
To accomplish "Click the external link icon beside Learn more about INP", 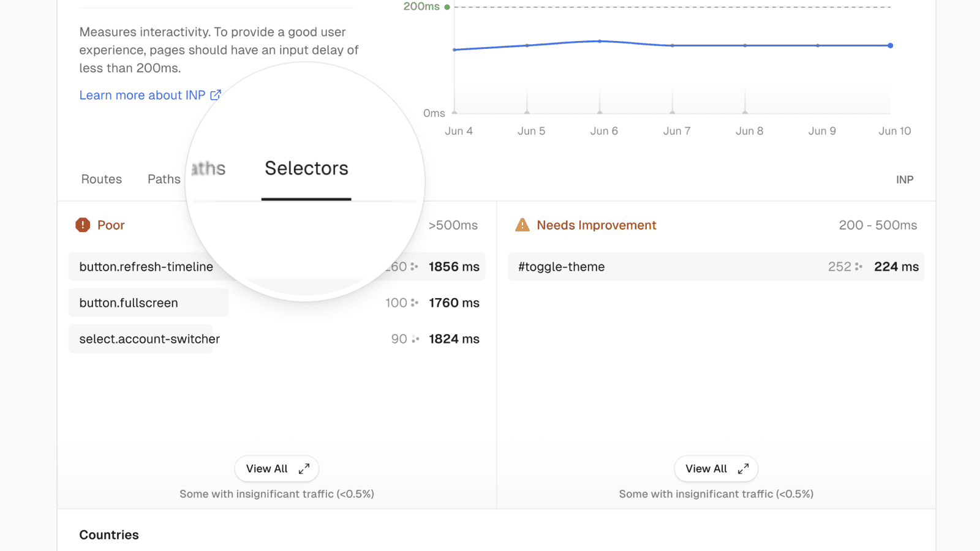I will (x=216, y=95).
